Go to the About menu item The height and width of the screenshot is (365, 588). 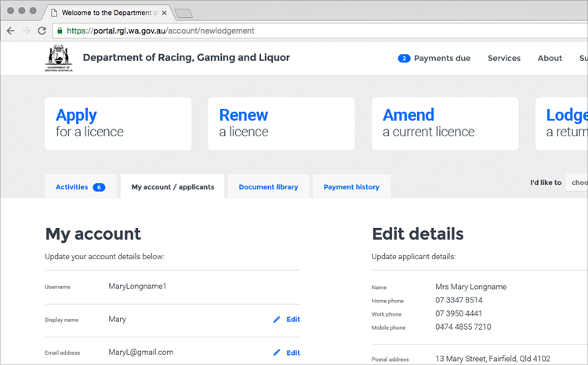coord(550,59)
